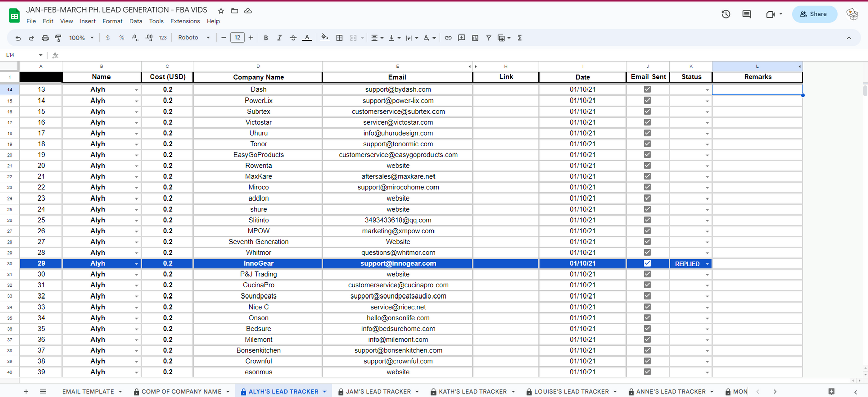
Task: Open the horizontal align dropdown
Action: [x=377, y=38]
